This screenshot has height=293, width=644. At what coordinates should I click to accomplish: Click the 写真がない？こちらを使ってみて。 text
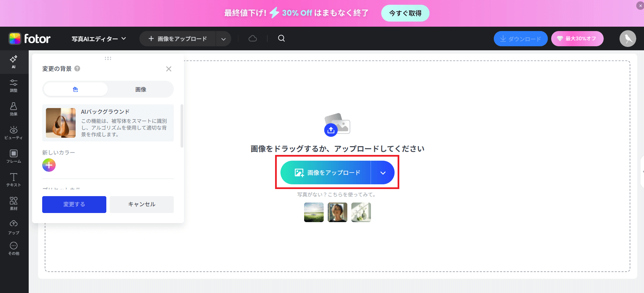[337, 194]
